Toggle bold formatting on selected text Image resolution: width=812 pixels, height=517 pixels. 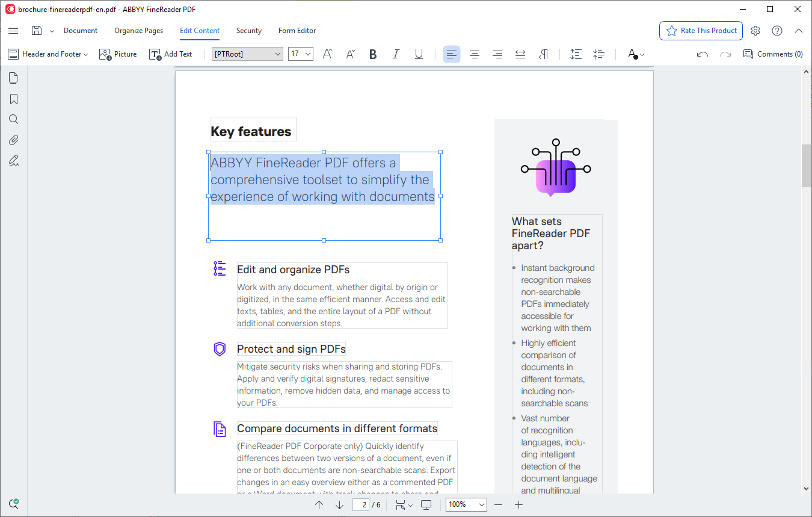pyautogui.click(x=373, y=54)
